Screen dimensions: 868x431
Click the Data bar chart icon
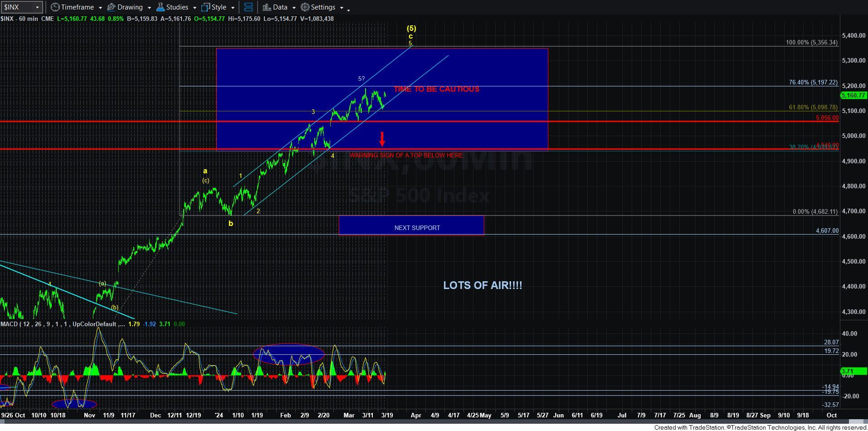(x=267, y=7)
